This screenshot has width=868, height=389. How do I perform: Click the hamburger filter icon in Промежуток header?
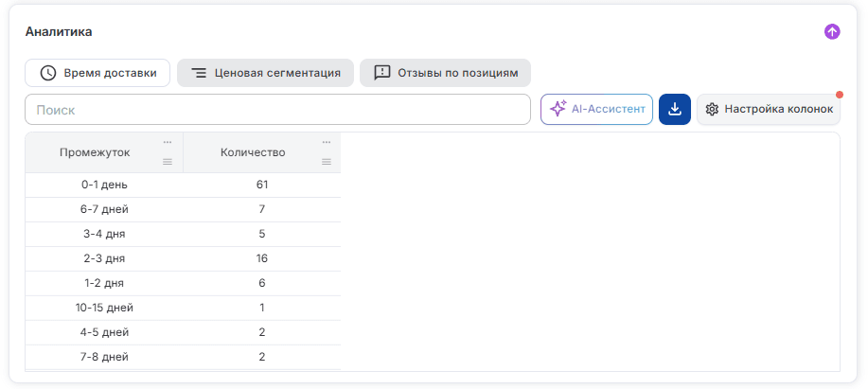[168, 162]
